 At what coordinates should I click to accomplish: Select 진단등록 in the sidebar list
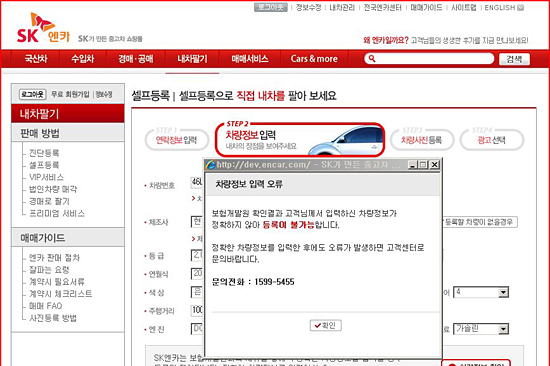(x=44, y=153)
